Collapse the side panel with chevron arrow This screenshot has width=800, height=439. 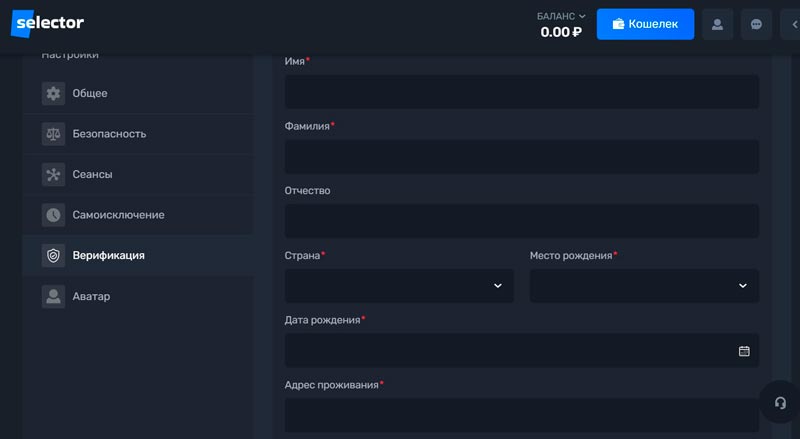pyautogui.click(x=790, y=24)
